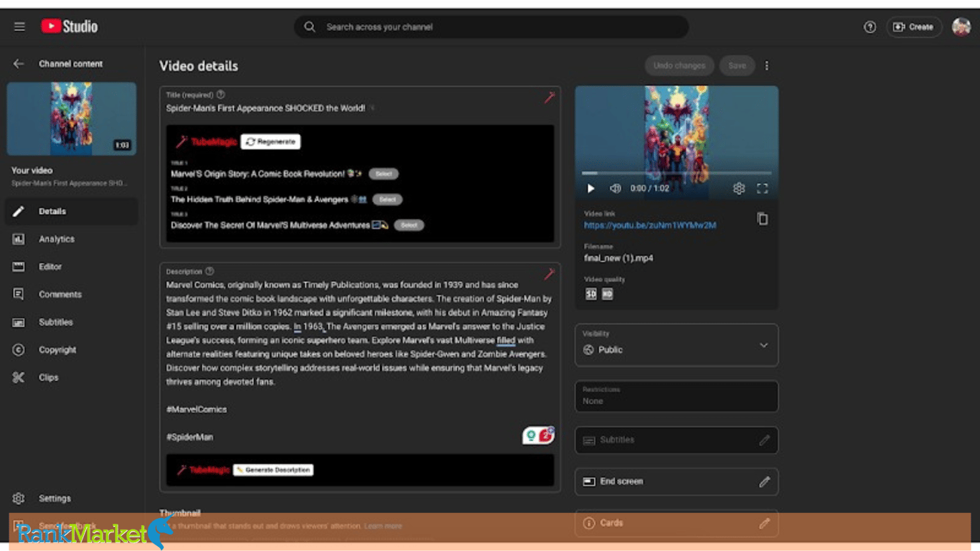Click the YouTube Studio logo
This screenshot has width=980, height=551.
(x=69, y=27)
